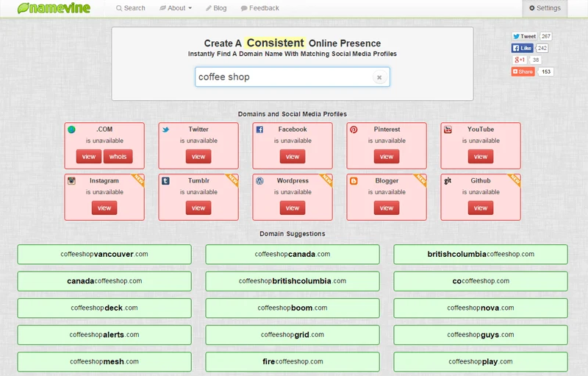Open the Search nav item
The height and width of the screenshot is (376, 588).
131,8
